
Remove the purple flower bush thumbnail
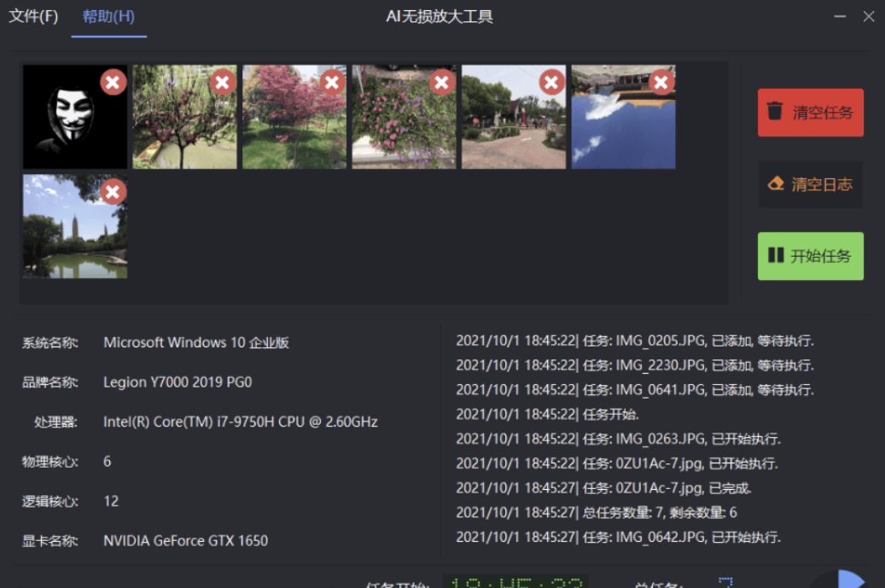point(441,82)
